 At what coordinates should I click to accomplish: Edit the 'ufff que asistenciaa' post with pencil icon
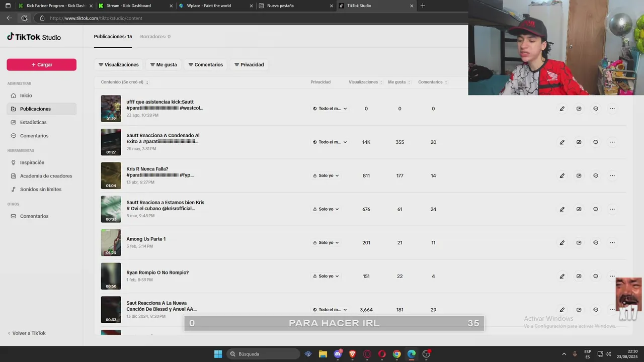tap(562, 109)
